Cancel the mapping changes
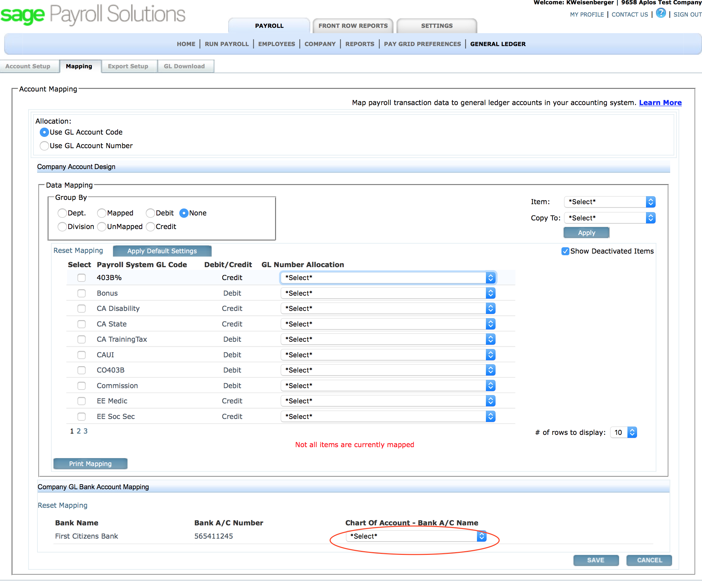702x588 pixels. coord(649,560)
